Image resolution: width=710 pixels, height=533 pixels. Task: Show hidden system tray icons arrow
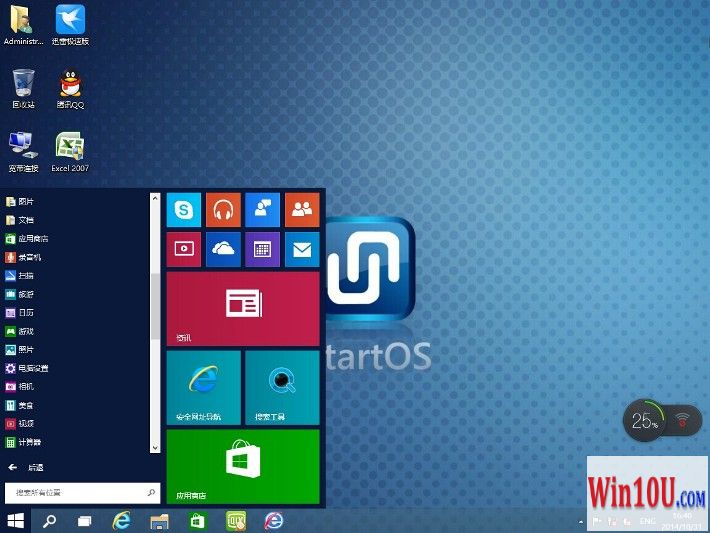[580, 522]
